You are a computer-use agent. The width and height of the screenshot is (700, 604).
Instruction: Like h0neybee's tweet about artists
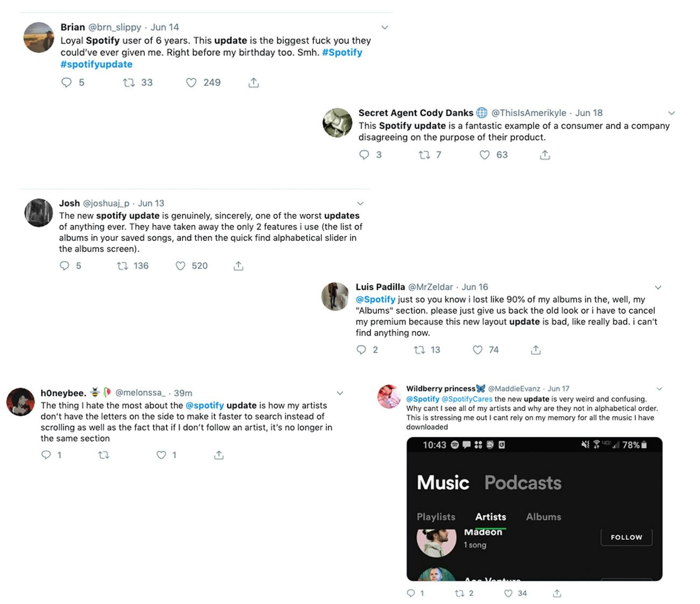[161, 455]
